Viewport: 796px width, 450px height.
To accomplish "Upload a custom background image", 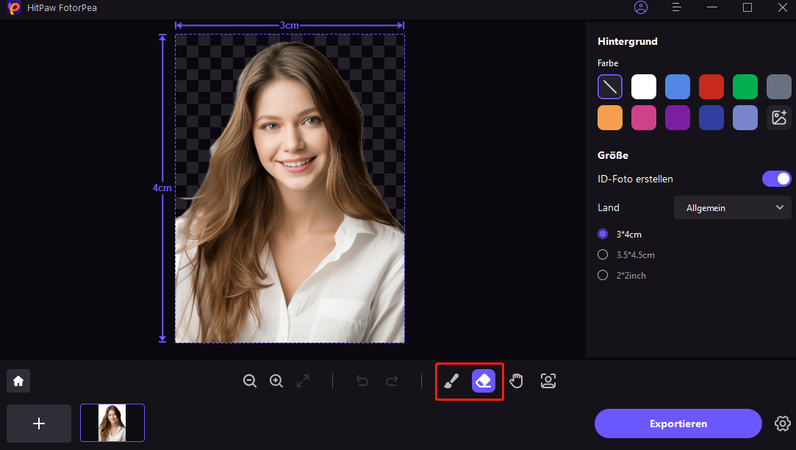I will click(779, 118).
